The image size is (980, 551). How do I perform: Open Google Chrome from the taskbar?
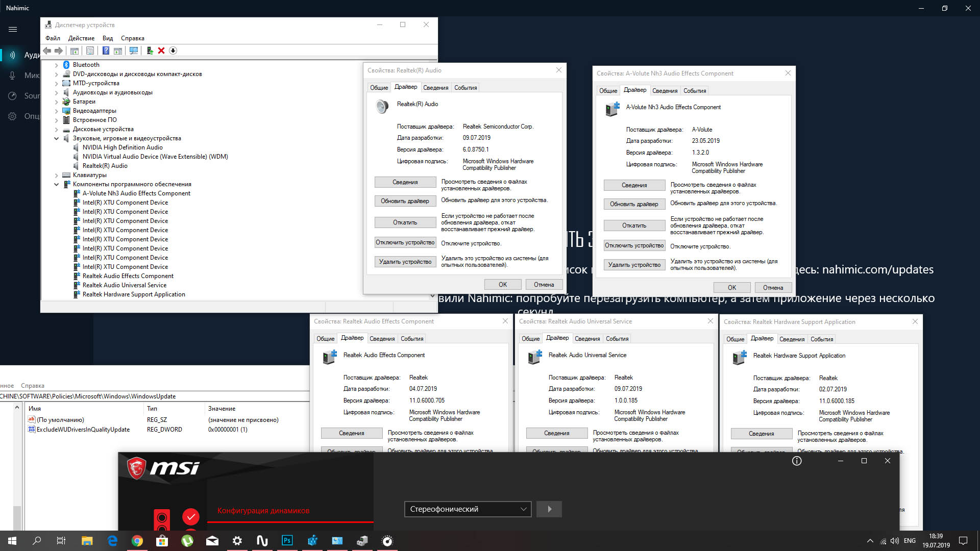coord(137,541)
